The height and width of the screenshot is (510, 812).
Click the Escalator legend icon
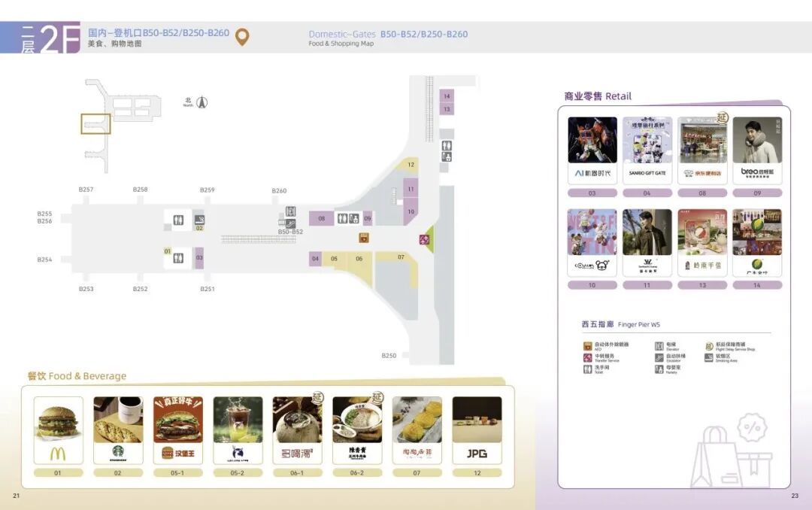pyautogui.click(x=659, y=357)
